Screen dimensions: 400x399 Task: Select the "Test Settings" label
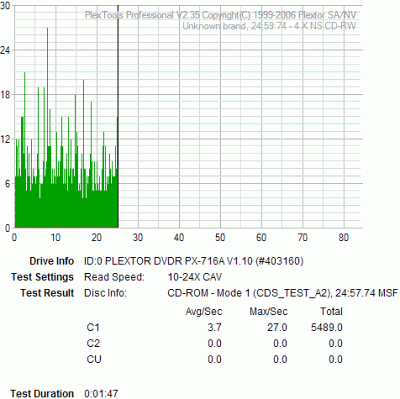tap(42, 277)
